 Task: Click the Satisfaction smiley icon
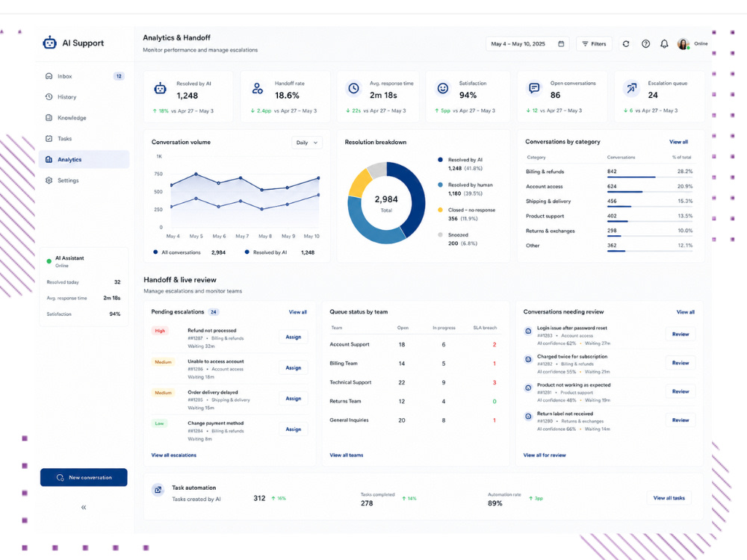[443, 88]
